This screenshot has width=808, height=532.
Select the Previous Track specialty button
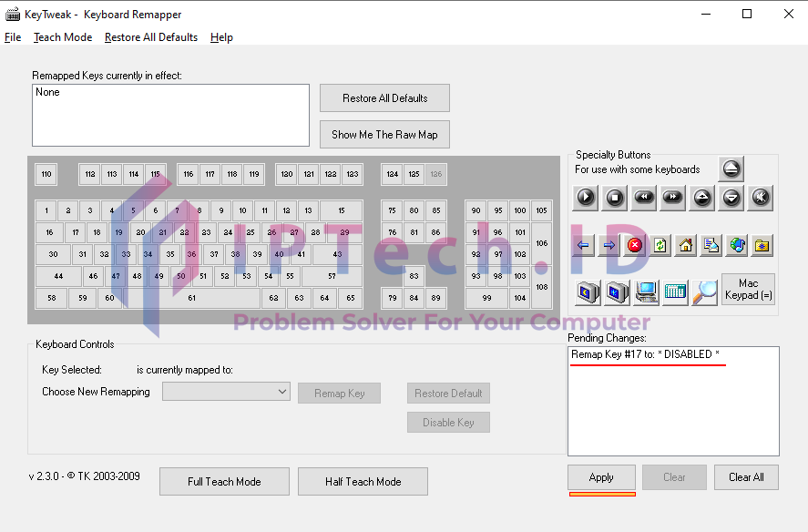644,198
